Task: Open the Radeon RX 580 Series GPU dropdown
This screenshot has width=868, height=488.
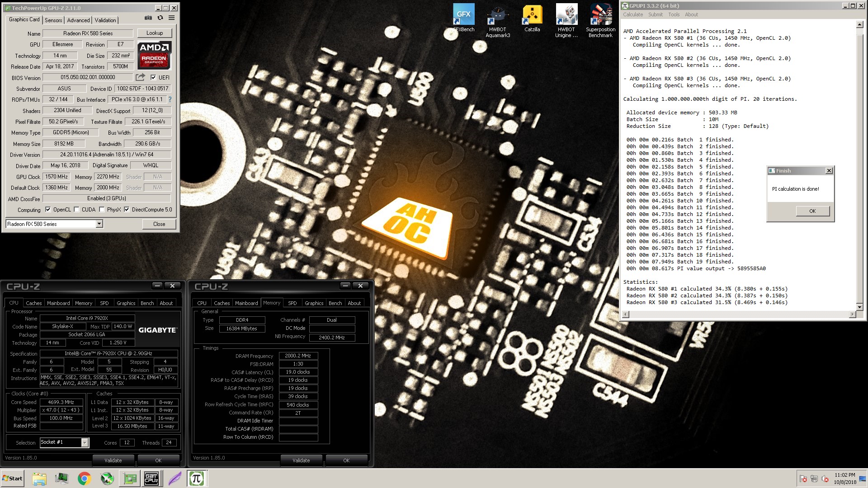Action: (54, 224)
